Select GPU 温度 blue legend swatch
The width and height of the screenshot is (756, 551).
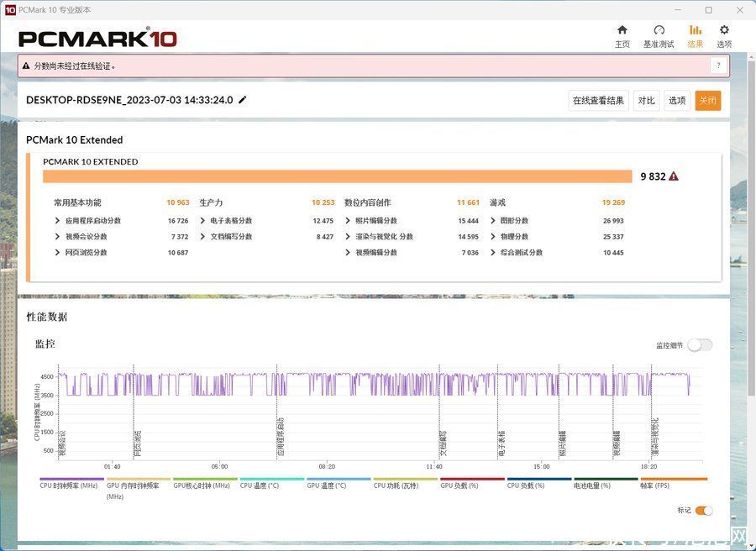coord(339,479)
